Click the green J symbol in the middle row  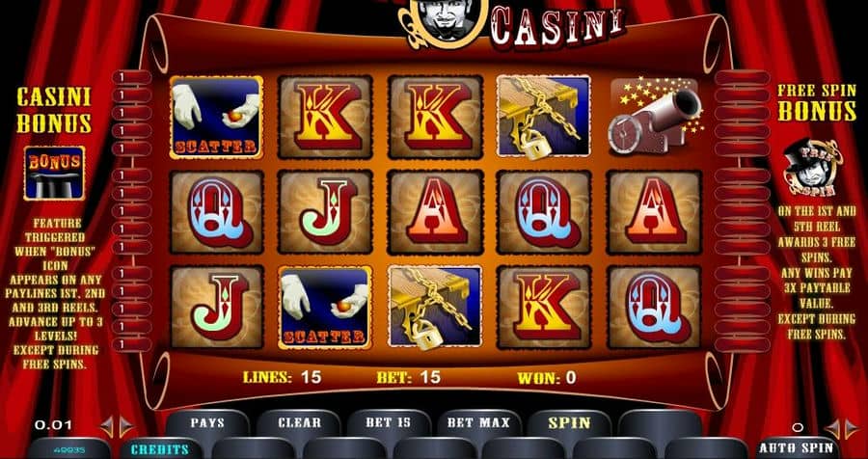(x=325, y=212)
